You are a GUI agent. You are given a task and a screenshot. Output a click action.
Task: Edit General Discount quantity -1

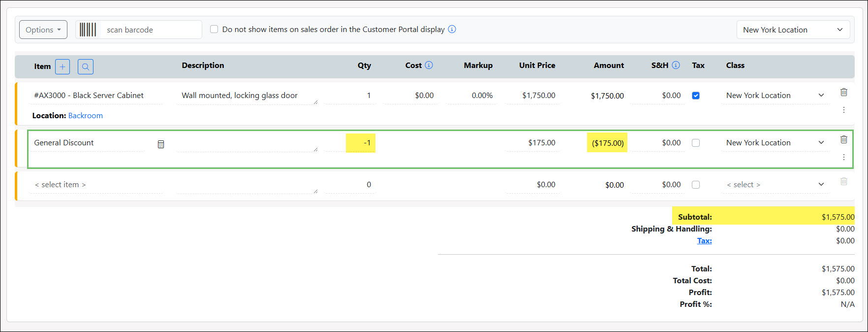pyautogui.click(x=350, y=143)
